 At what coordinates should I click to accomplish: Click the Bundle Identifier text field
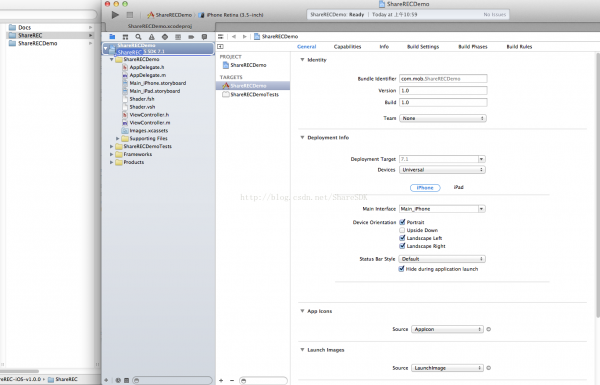click(x=443, y=78)
